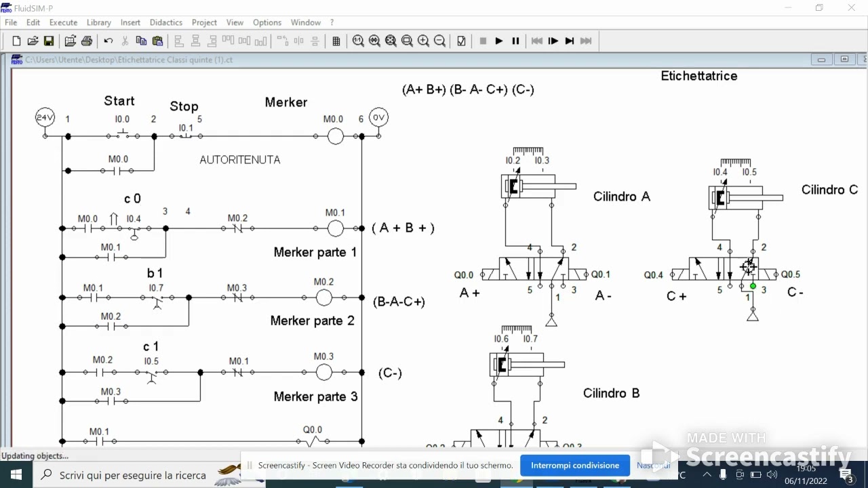Open the File menu
Screen dimensions: 868x488
point(11,22)
